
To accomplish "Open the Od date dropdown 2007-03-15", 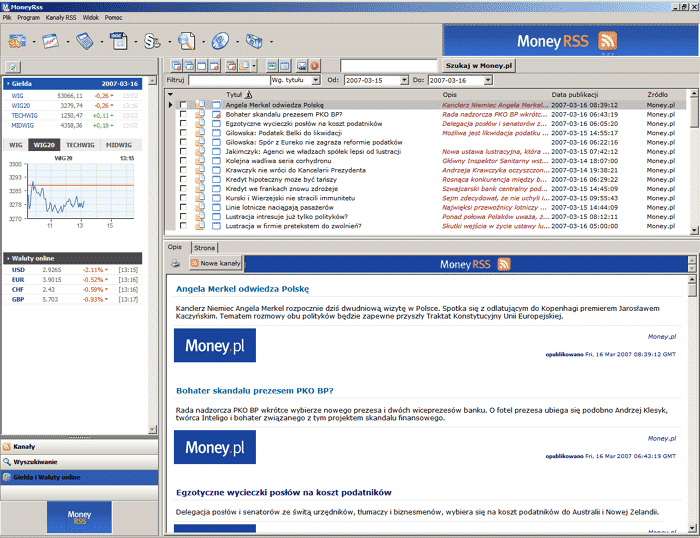I will [x=404, y=80].
